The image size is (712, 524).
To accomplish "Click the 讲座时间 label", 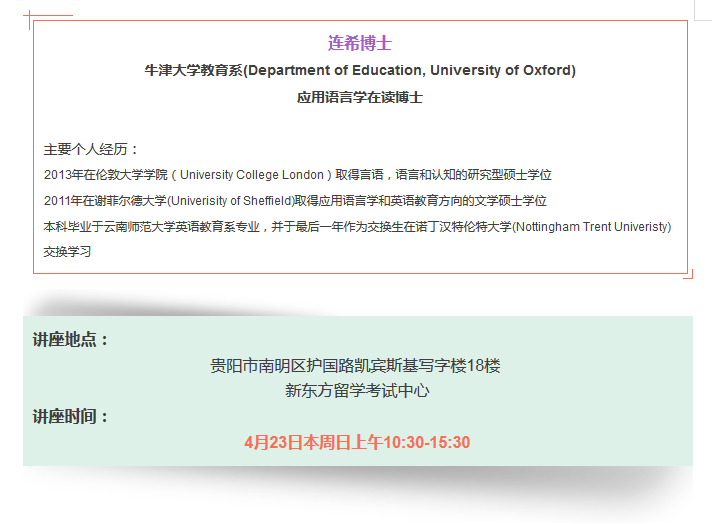I will (x=70, y=416).
